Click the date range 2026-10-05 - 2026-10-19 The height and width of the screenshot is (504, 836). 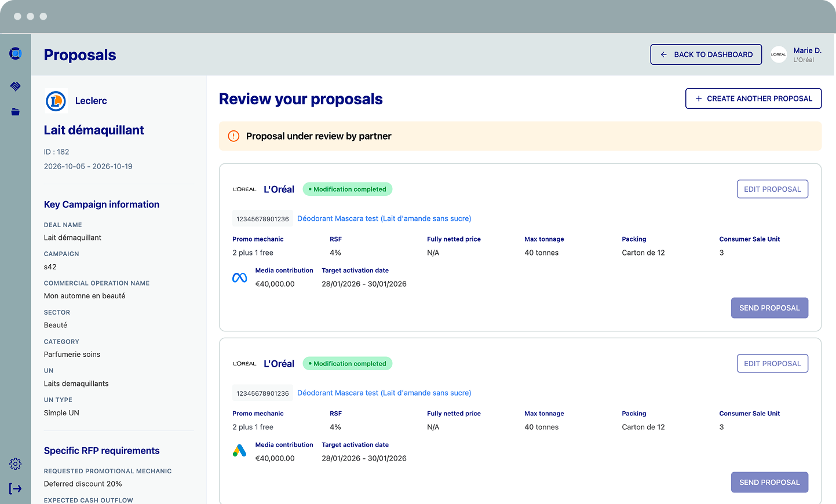88,166
